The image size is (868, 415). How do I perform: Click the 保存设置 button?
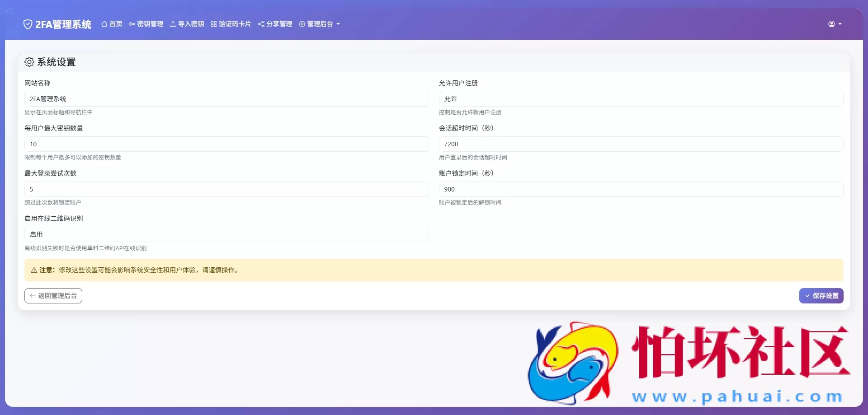(821, 296)
